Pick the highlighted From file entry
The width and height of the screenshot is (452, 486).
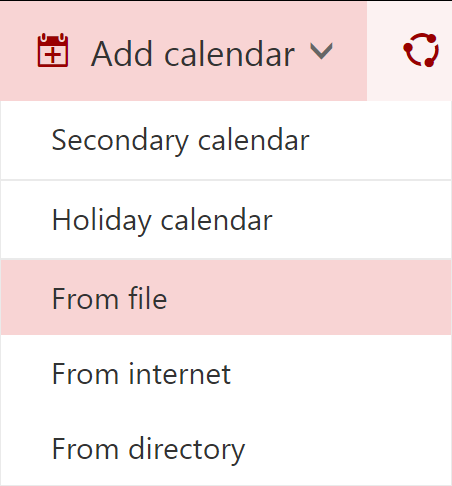(226, 298)
